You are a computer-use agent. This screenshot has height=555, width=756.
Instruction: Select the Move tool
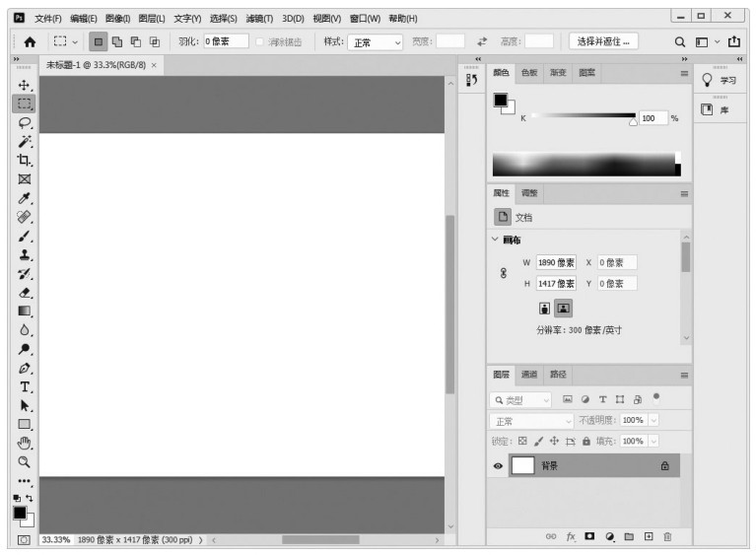(25, 85)
